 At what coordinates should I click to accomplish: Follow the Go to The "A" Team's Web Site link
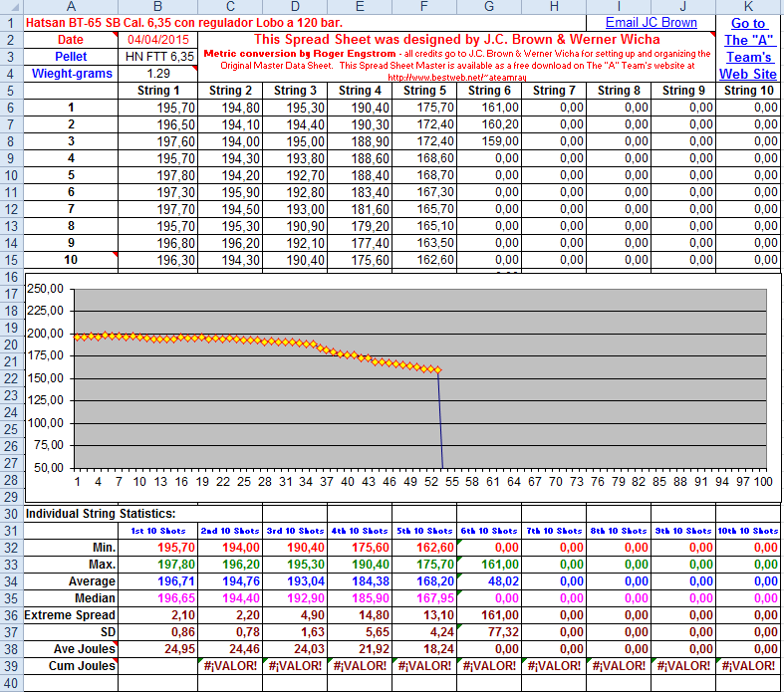click(748, 48)
